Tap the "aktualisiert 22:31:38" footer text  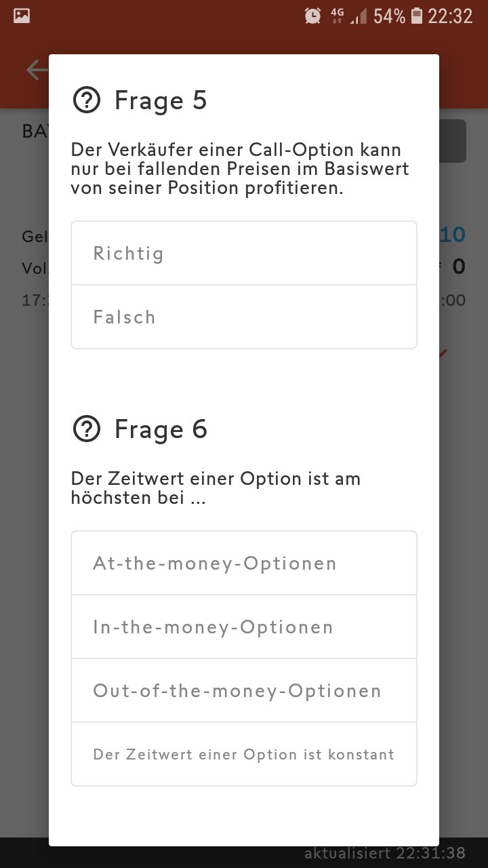(385, 853)
